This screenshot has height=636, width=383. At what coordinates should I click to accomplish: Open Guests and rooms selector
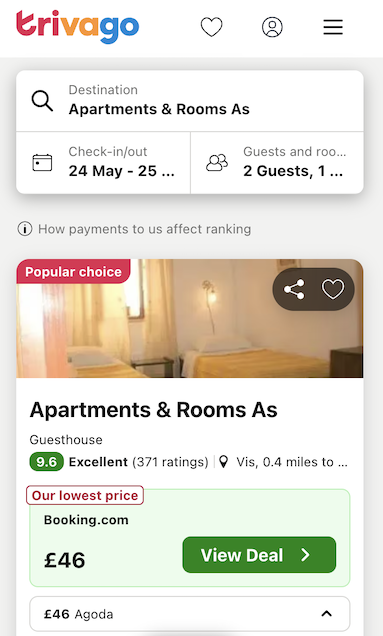pyautogui.click(x=277, y=163)
